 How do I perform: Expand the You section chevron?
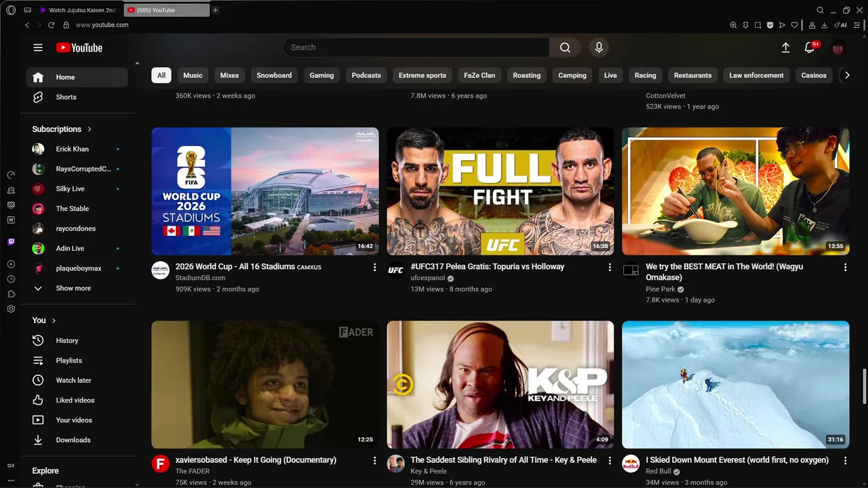click(54, 321)
